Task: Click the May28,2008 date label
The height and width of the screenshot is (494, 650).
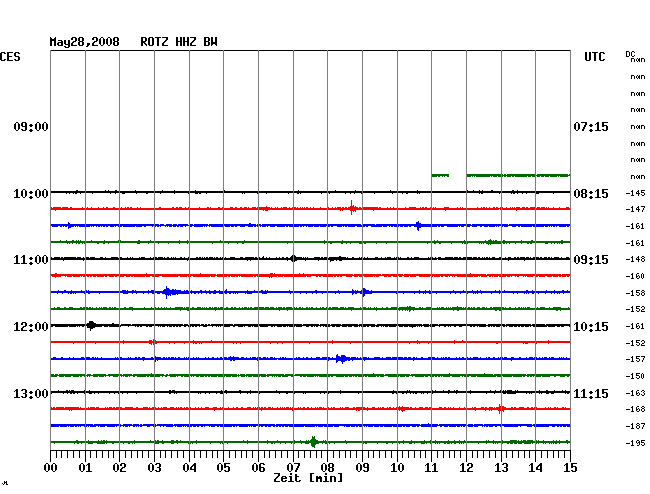Action: coord(85,42)
